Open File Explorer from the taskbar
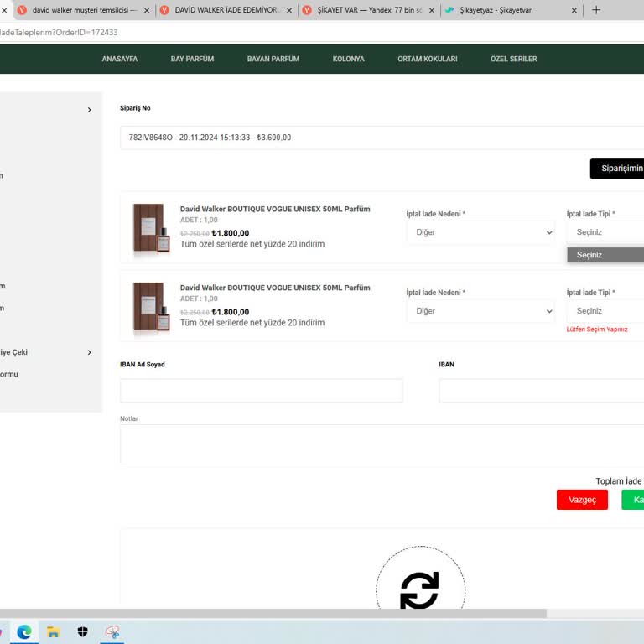 pyautogui.click(x=53, y=631)
